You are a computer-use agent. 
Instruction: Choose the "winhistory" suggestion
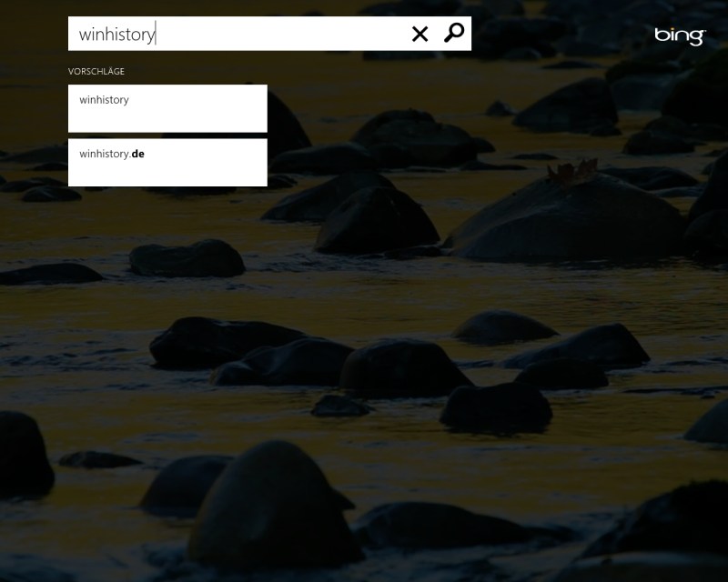167,108
